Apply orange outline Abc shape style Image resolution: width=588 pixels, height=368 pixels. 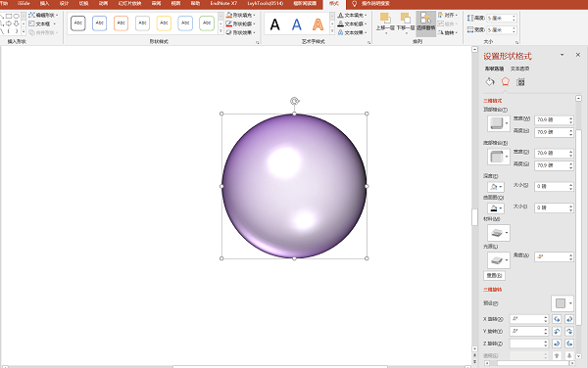[121, 23]
